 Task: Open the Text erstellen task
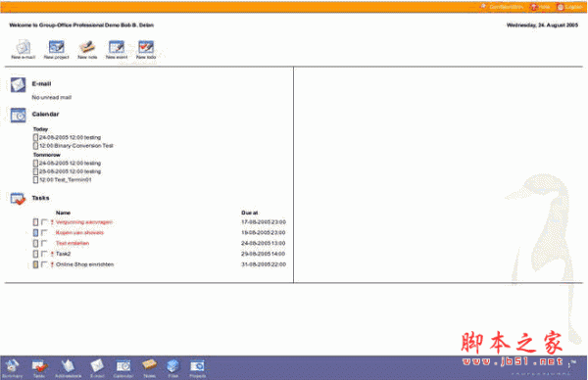point(73,243)
